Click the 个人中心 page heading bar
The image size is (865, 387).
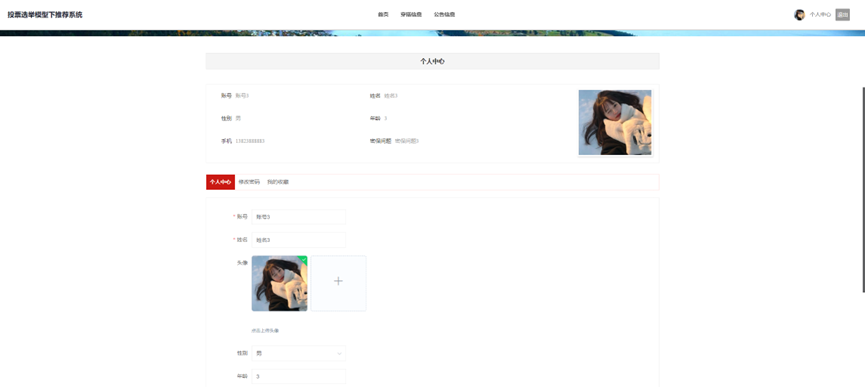pos(432,61)
